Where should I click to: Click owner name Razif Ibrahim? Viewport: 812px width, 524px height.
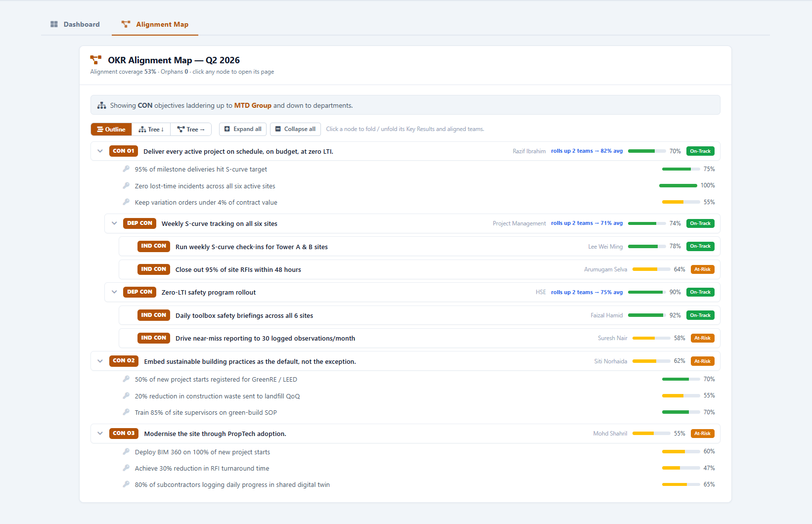click(529, 151)
